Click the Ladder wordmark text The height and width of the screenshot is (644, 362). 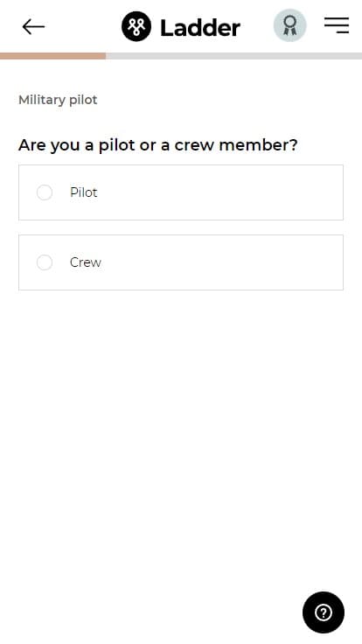click(x=200, y=27)
